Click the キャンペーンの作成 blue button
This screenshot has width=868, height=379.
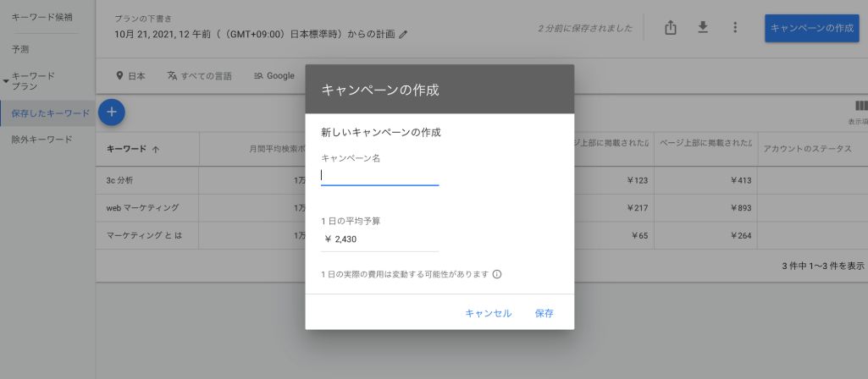(x=811, y=28)
